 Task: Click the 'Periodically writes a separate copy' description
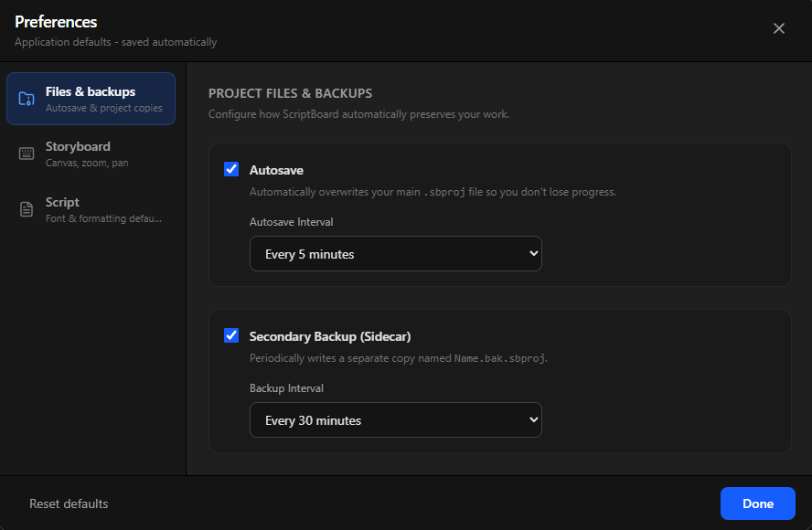pyautogui.click(x=399, y=358)
